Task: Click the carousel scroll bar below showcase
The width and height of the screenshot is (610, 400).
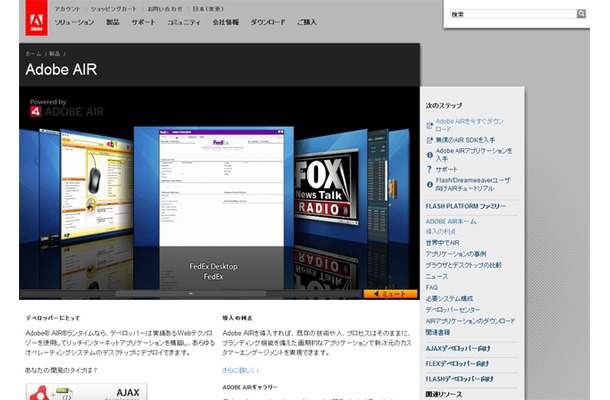Action: point(191,294)
